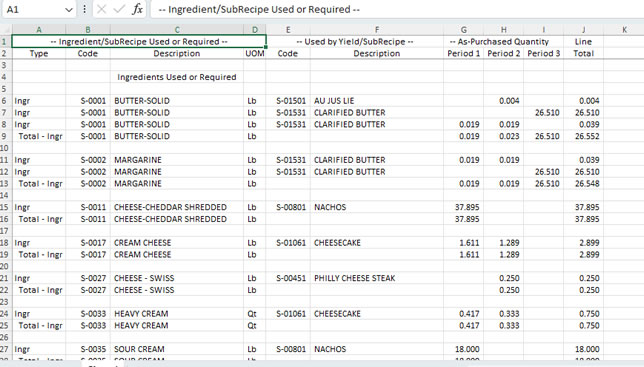
Task: Click the 26.548 total in row 13
Action: coord(583,184)
